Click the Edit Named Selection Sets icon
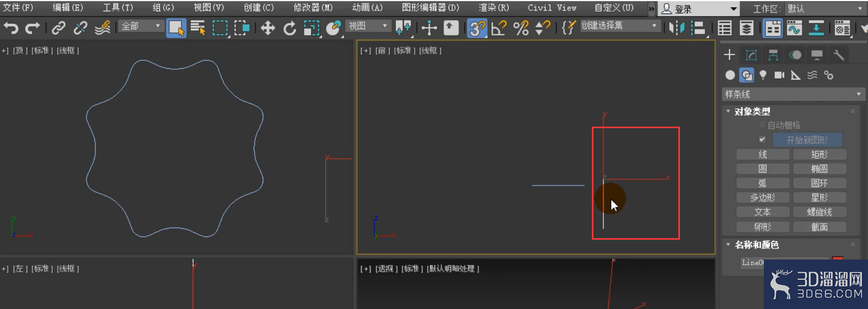The width and height of the screenshot is (868, 309). click(568, 28)
